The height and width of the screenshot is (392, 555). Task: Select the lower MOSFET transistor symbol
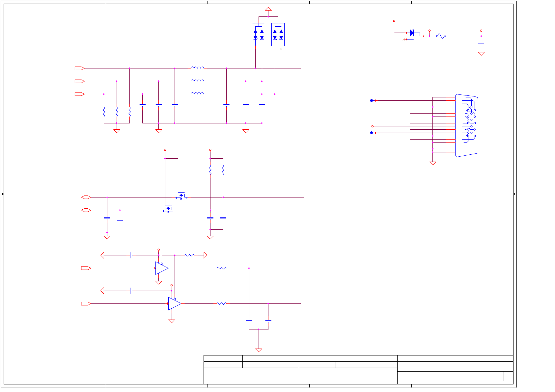click(x=168, y=209)
